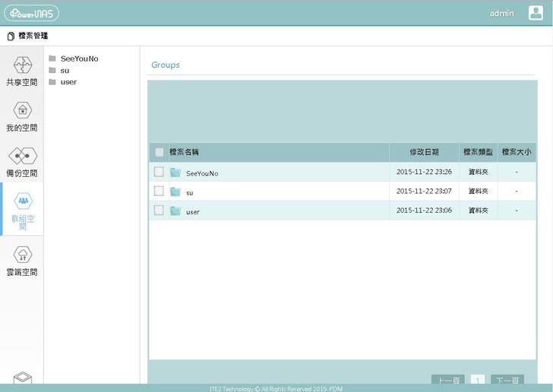The image size is (553, 392).
Task: Check the SeeYouNo row checkbox
Action: (159, 172)
